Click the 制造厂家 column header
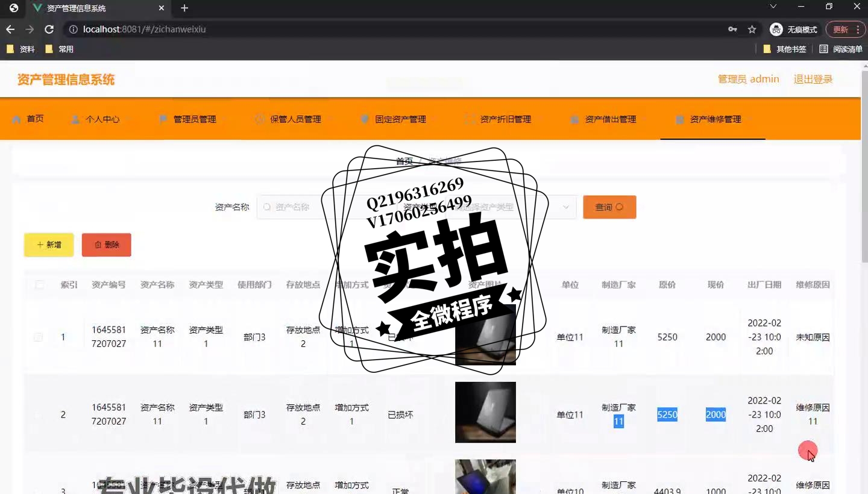 (x=618, y=284)
